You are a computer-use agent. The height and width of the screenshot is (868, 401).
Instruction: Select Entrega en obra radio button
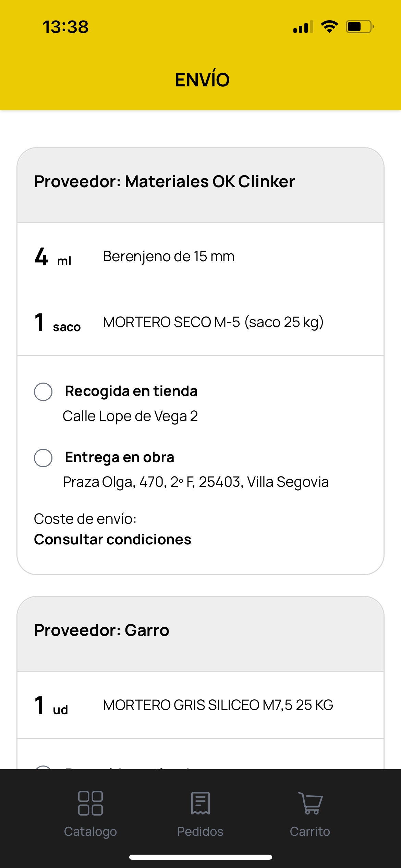click(43, 458)
